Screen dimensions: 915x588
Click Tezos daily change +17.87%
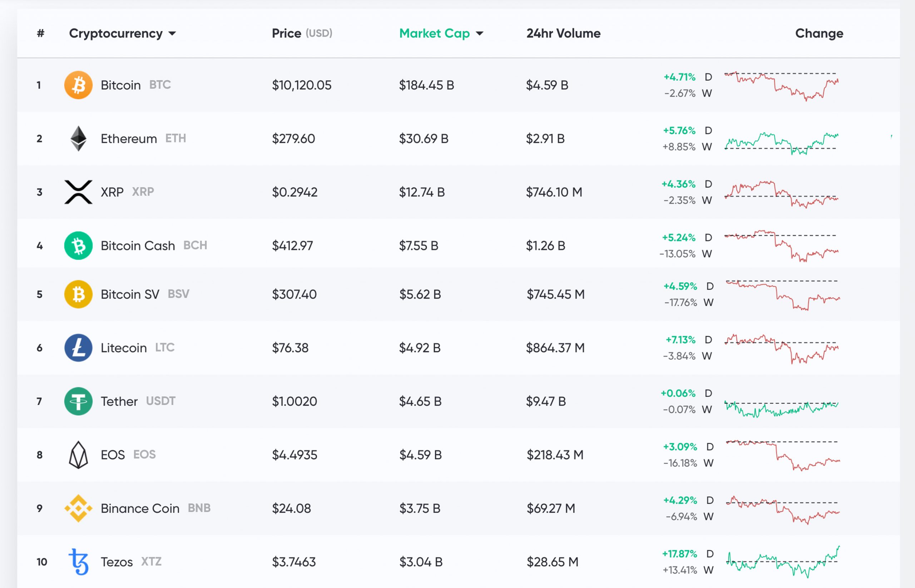(680, 554)
